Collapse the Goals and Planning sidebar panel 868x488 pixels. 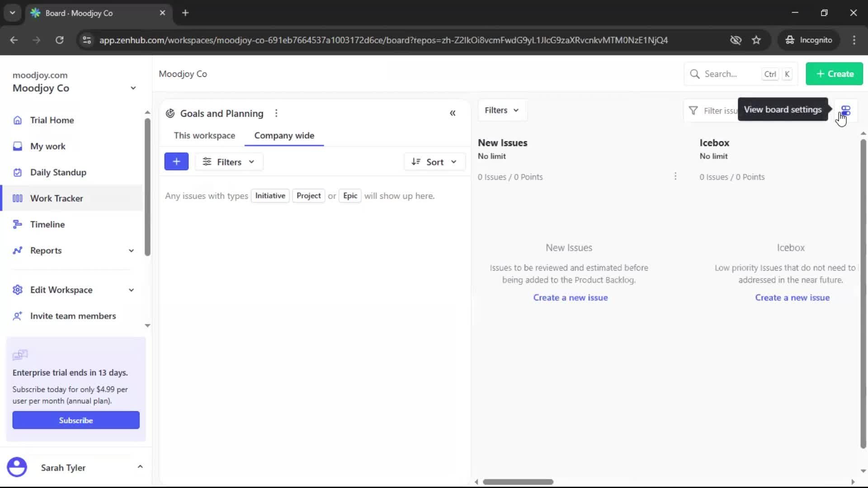point(453,113)
